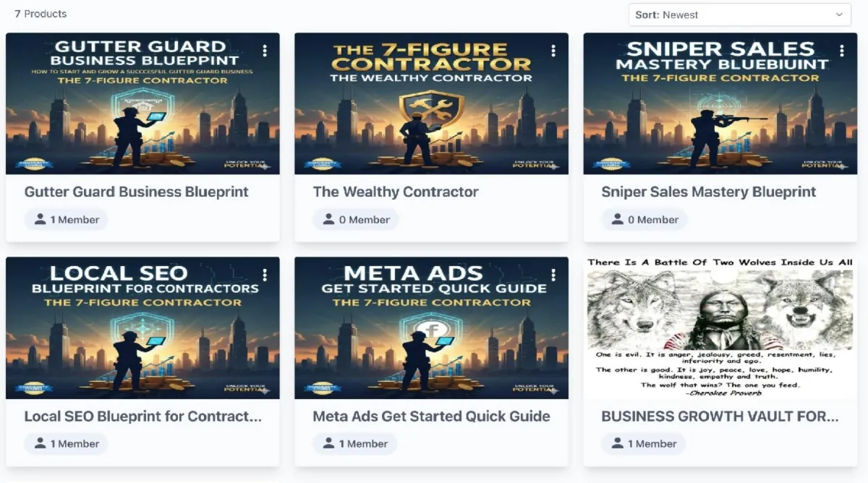Open Local SEO Blueprint for Contractors title
Screen dimensions: 868x483
tap(143, 416)
